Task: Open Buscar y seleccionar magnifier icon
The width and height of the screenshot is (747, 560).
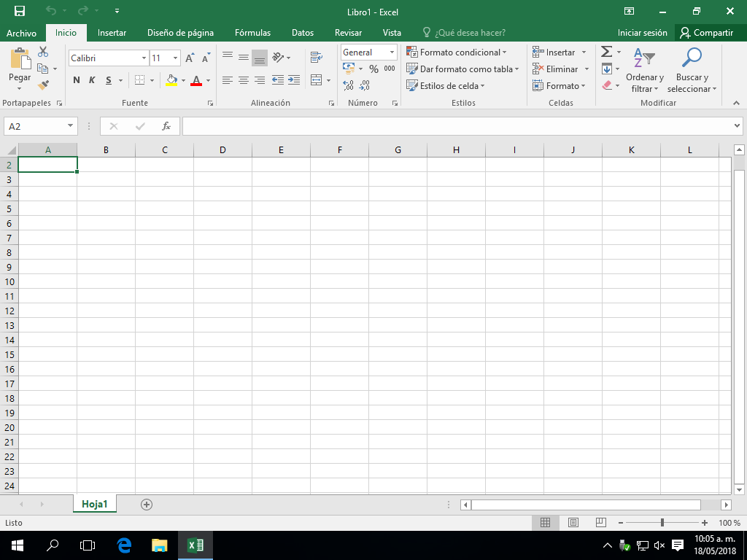Action: pos(692,57)
